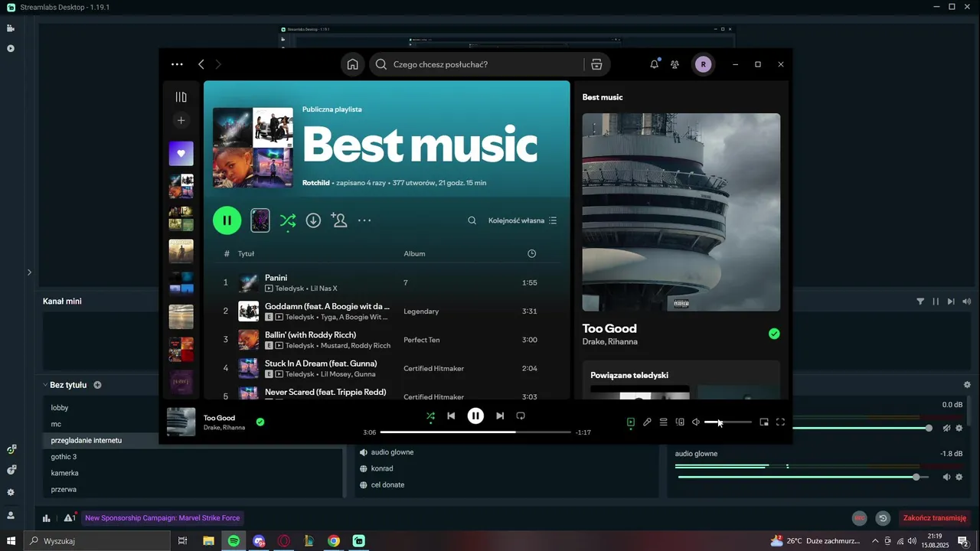Viewport: 980px width, 551px height.
Task: Open Spotify from the Windows taskbar
Action: 234,541
